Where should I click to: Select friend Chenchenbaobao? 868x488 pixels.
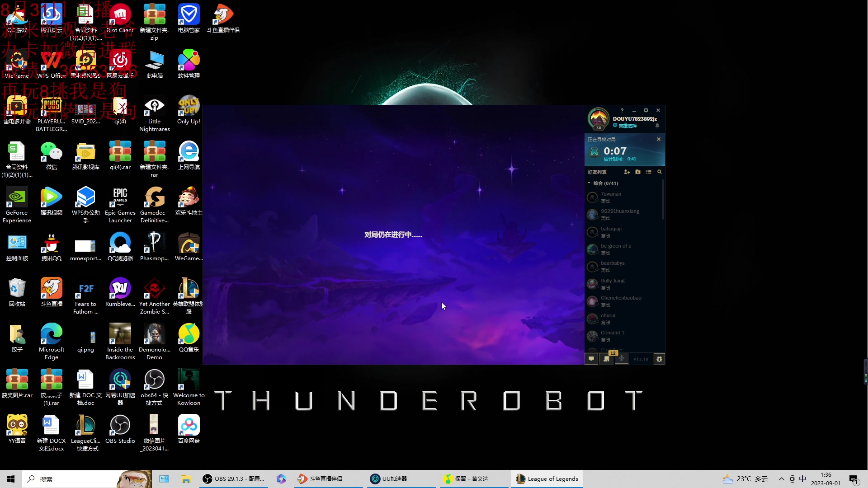(624, 301)
